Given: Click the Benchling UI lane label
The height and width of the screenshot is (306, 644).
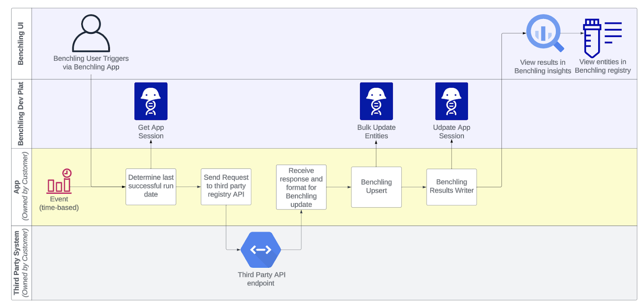Looking at the screenshot, I should (x=21, y=43).
